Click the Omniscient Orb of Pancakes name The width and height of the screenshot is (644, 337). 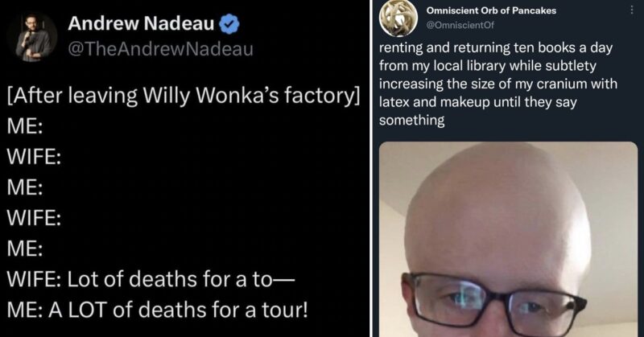pos(491,10)
